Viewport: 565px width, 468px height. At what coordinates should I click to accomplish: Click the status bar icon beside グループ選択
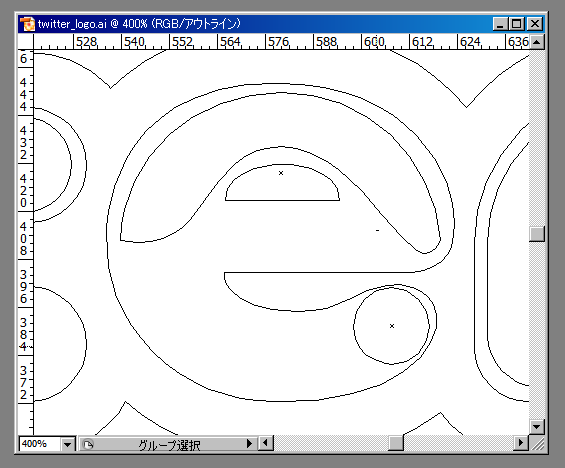pyautogui.click(x=88, y=444)
